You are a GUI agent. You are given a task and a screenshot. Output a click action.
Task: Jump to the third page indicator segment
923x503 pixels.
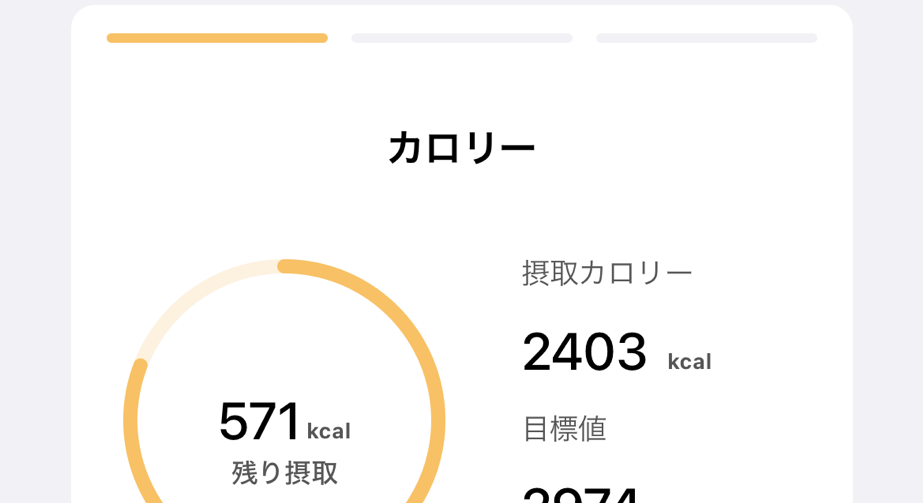click(x=706, y=38)
